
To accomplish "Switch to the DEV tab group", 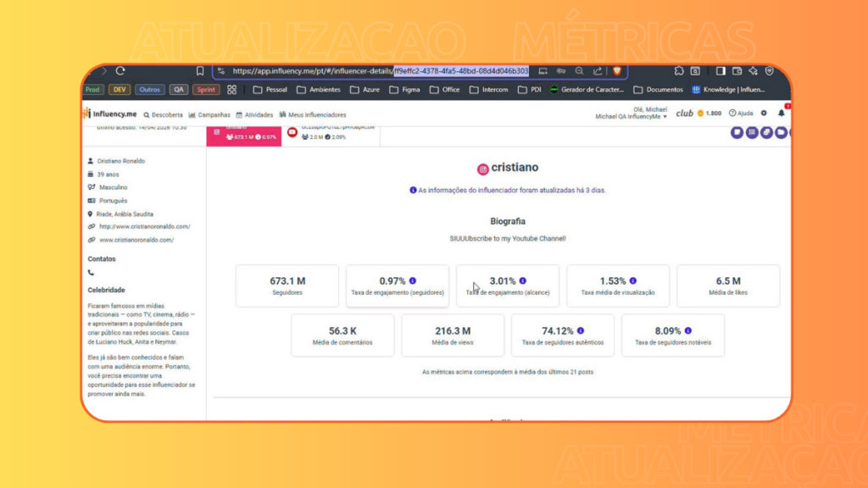I will click(x=120, y=90).
